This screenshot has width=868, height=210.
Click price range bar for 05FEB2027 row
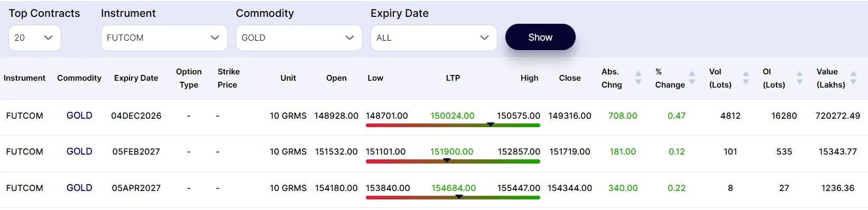[x=453, y=161]
